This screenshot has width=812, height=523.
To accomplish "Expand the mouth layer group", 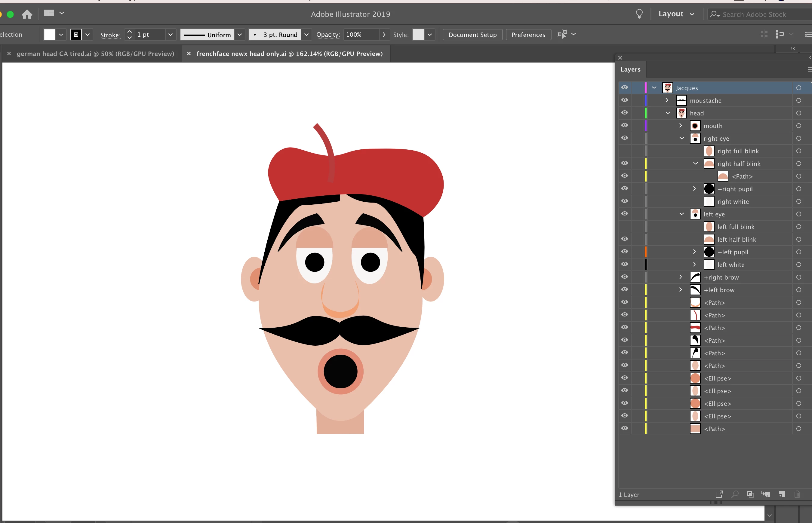I will 681,126.
